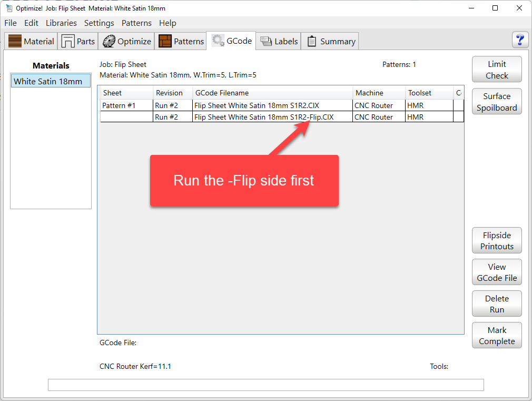The height and width of the screenshot is (401, 532).
Task: Open the Optimize tab with saw blade icon
Action: pyautogui.click(x=127, y=42)
